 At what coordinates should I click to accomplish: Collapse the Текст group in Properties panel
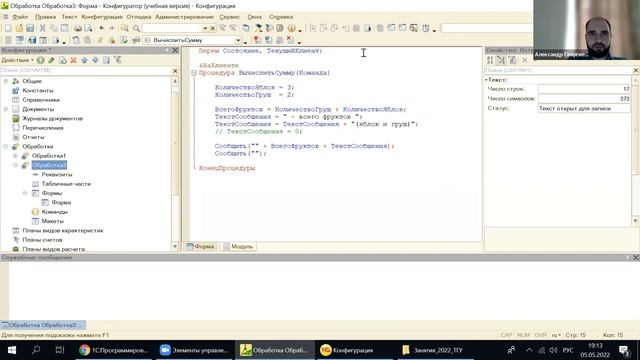coord(486,80)
